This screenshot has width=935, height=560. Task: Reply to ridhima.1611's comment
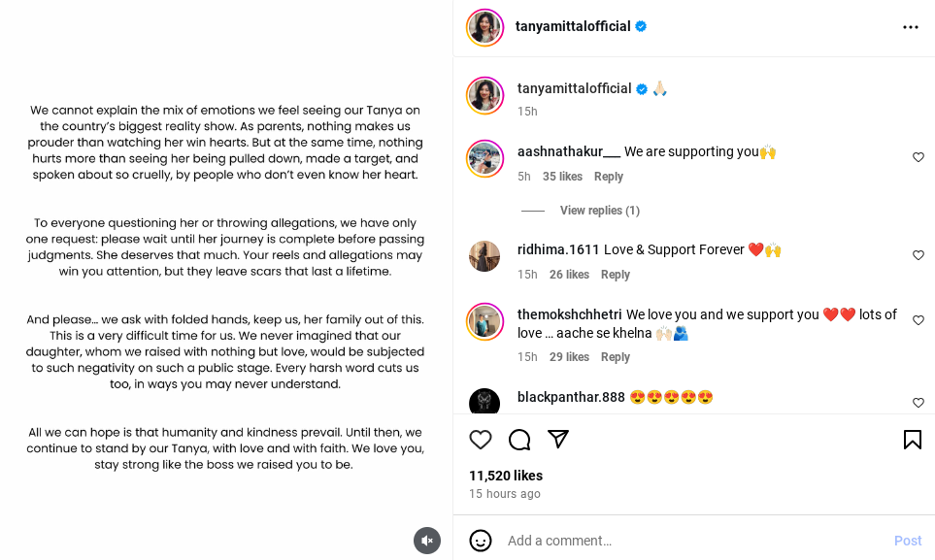[615, 275]
